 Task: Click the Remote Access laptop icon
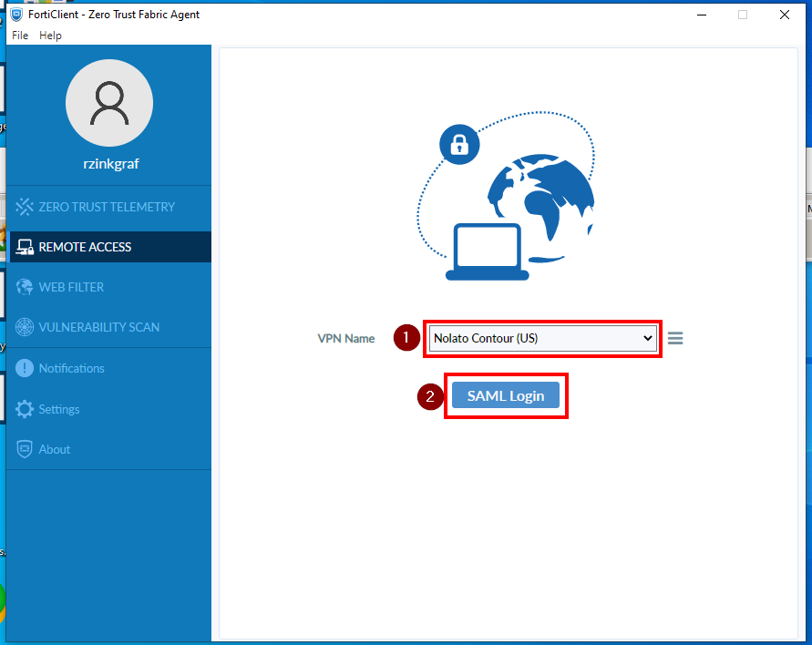pyautogui.click(x=25, y=247)
